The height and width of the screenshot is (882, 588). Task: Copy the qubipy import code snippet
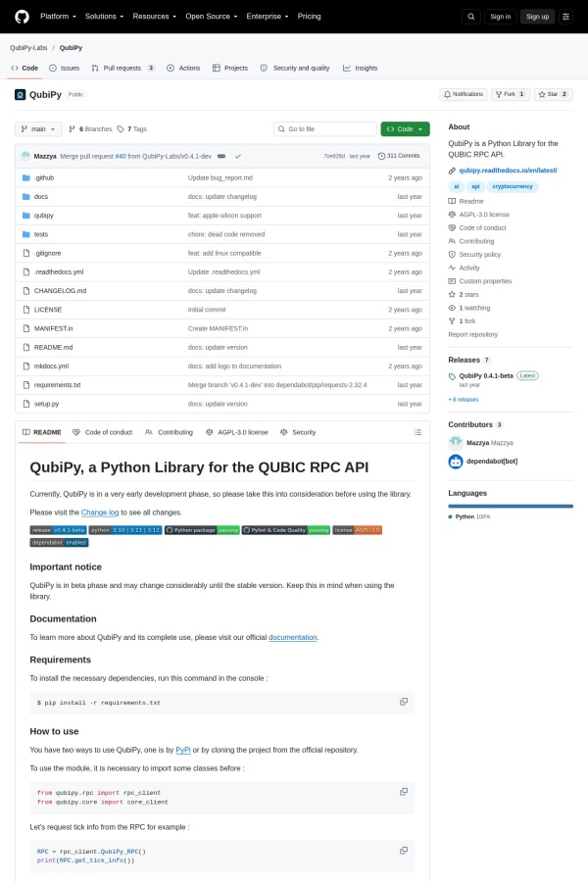[x=404, y=792]
